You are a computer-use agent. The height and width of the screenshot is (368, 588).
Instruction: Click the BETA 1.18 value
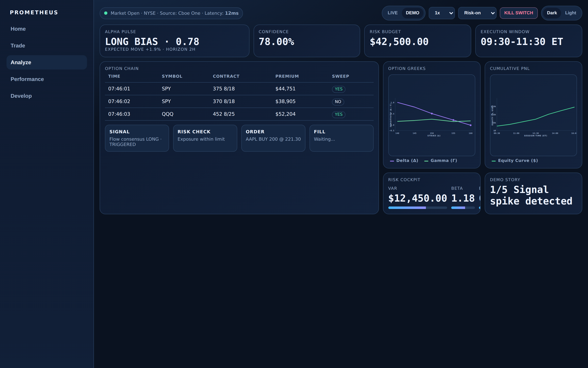(463, 198)
